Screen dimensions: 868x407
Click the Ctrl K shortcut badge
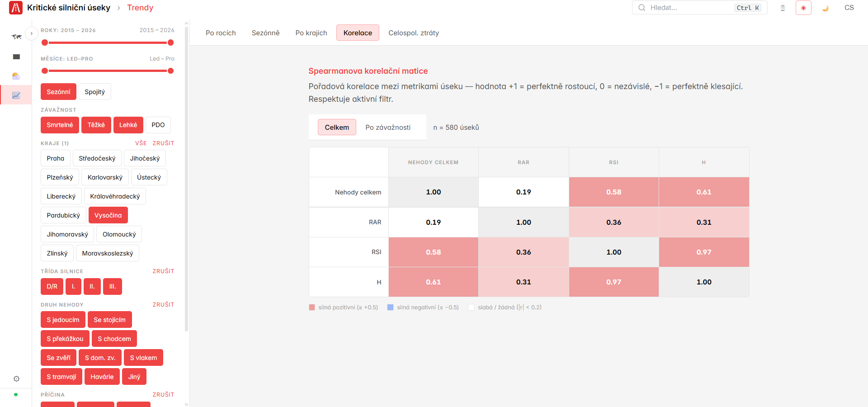coord(748,8)
